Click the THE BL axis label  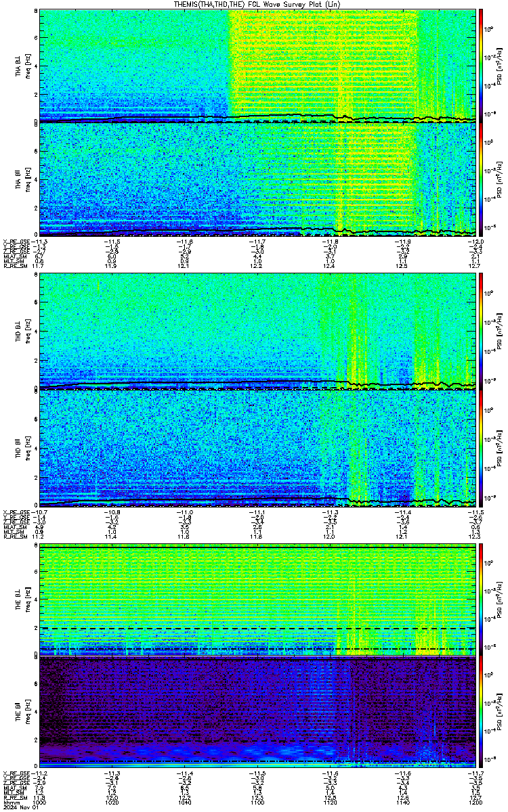pyautogui.click(x=18, y=600)
